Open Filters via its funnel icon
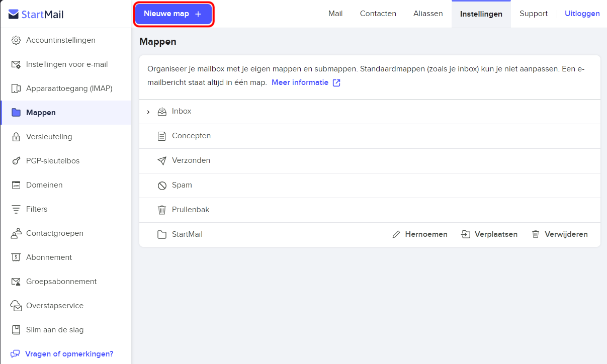The width and height of the screenshot is (607, 364). tap(16, 209)
